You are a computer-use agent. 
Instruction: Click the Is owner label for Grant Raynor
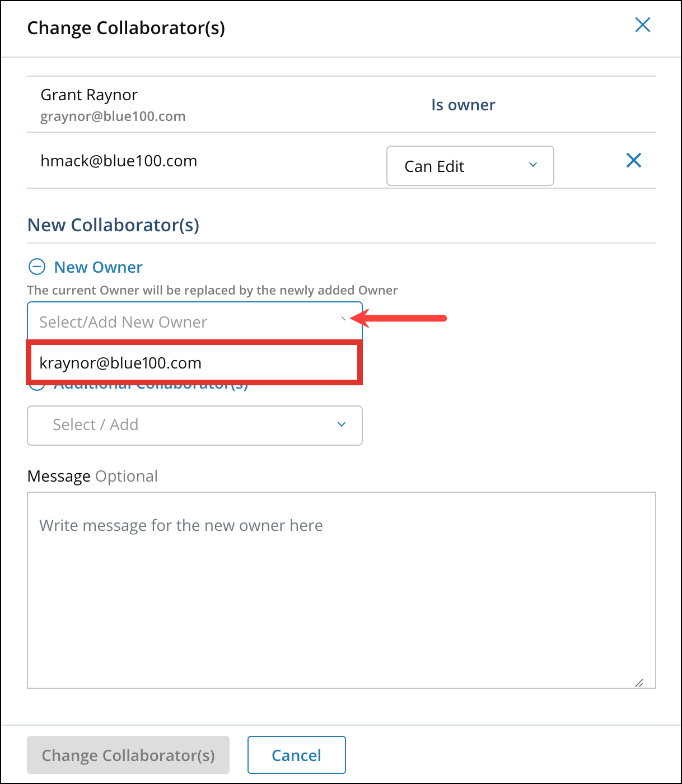point(463,105)
